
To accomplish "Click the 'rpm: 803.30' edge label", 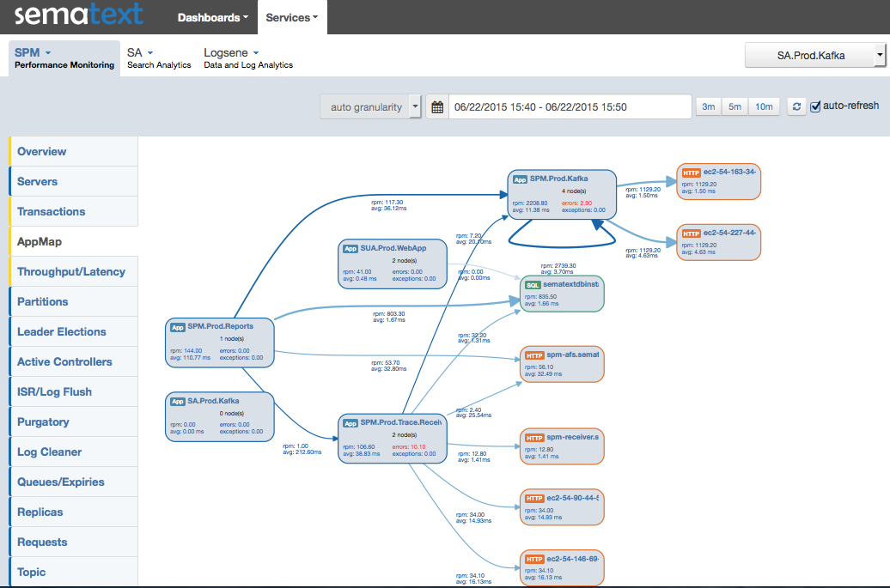I will (389, 313).
